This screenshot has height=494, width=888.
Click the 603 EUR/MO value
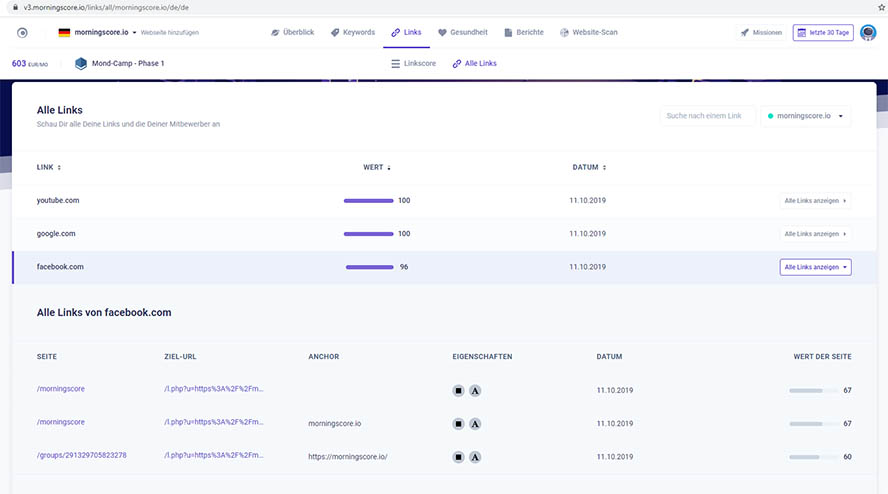tap(29, 63)
